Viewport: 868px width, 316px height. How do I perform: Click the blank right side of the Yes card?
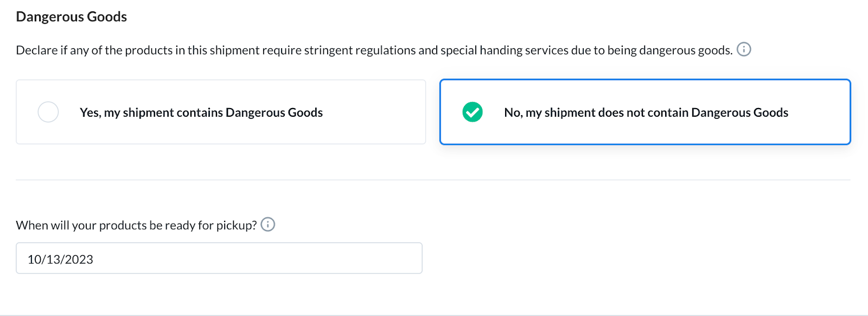point(374,112)
